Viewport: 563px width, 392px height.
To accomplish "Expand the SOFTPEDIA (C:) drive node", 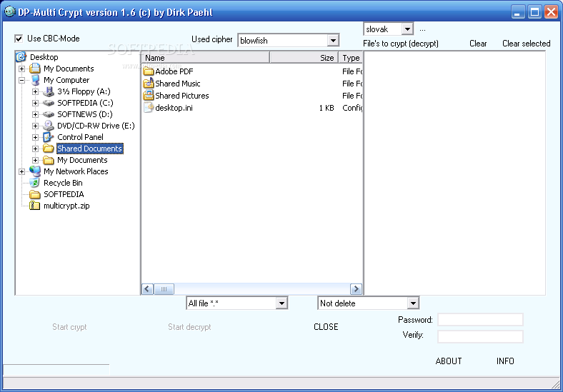I will [x=35, y=103].
